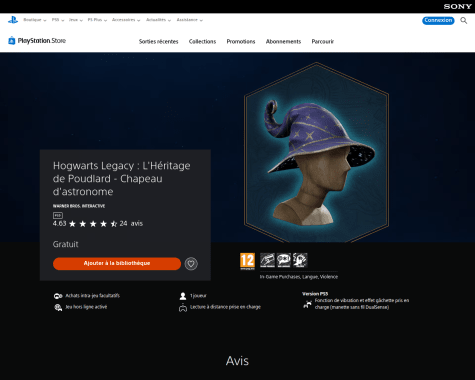The width and height of the screenshot is (475, 380).
Task: Click the Achats intra-jeu facultatifs text
Action: tap(92, 296)
